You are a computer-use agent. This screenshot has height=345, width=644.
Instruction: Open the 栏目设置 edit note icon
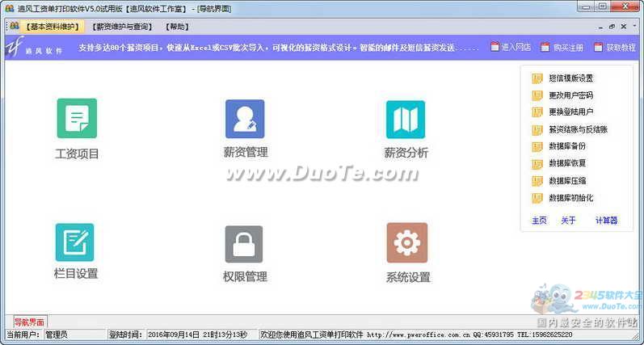(75, 242)
